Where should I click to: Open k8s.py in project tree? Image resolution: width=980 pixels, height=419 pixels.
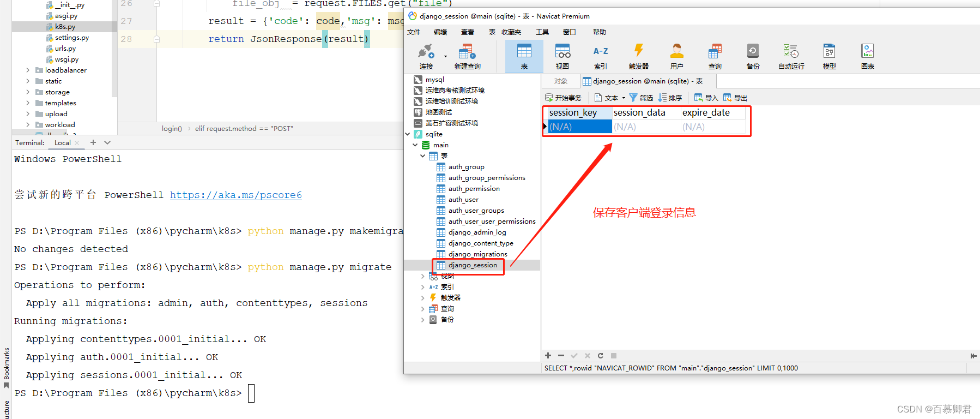click(x=65, y=27)
